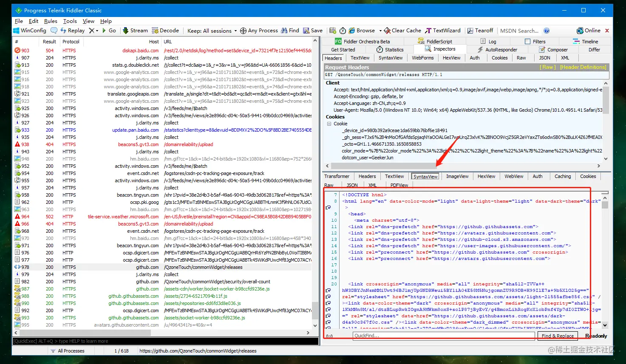Click the Find & Replace button
Viewport: 626px width, 364px height.
click(558, 336)
